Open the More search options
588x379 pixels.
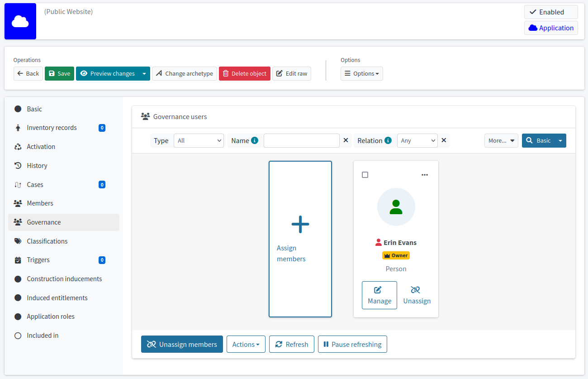coord(501,140)
